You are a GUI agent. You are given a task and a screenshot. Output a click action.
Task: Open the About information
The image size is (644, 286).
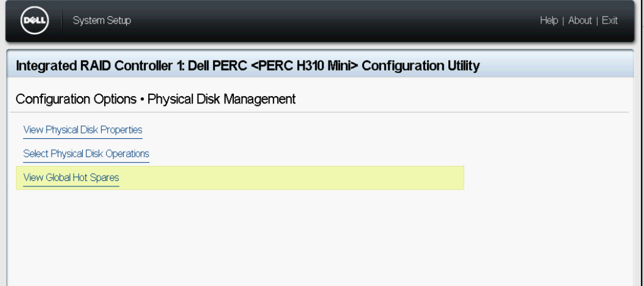click(x=580, y=20)
